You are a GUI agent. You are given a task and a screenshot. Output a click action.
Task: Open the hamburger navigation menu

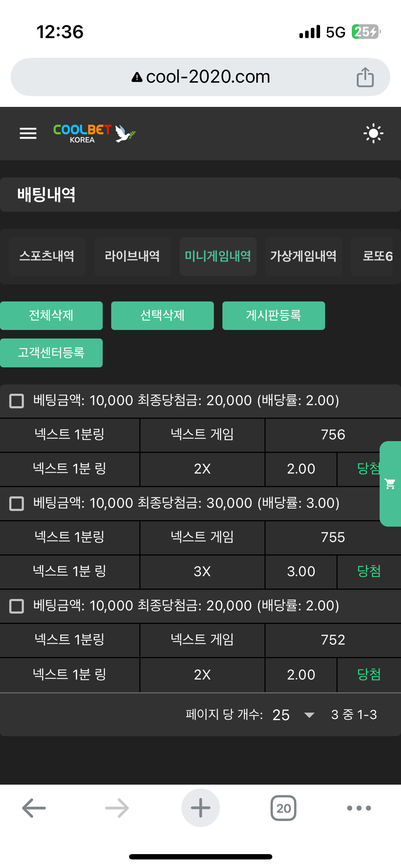[28, 133]
